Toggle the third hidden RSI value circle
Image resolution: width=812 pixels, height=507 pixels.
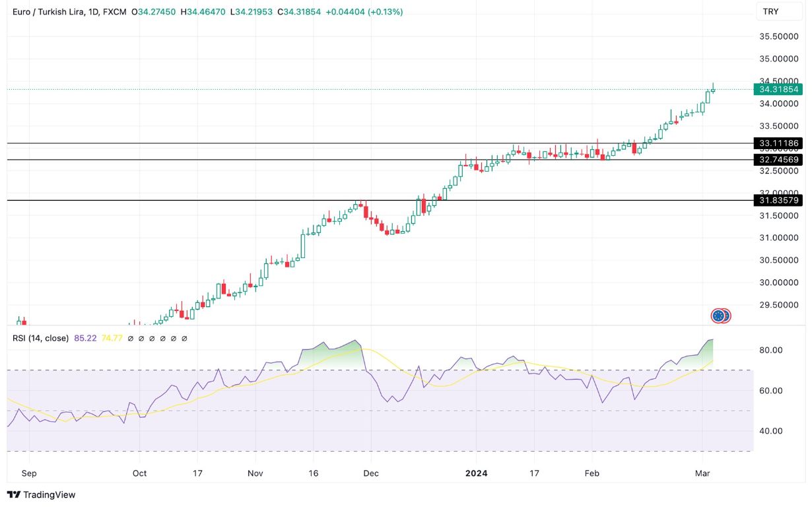[152, 338]
